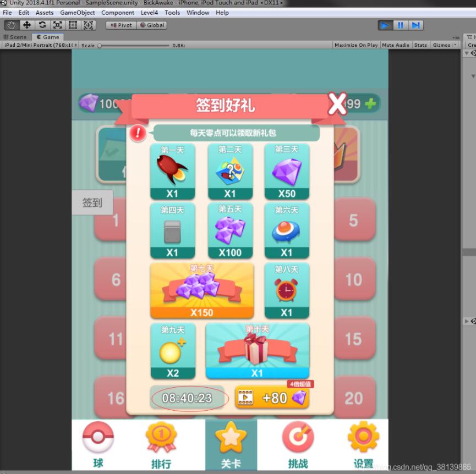Toggle Mute Audio
The width and height of the screenshot is (476, 474).
coord(396,45)
